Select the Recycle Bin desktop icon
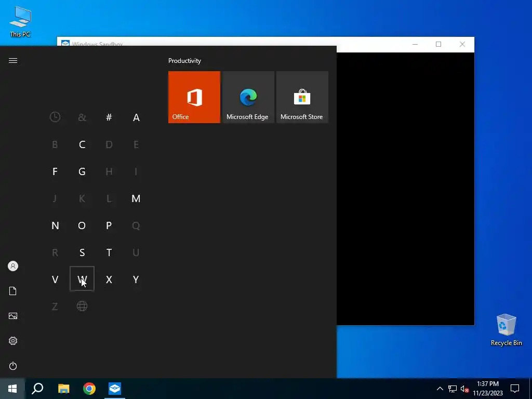 pyautogui.click(x=506, y=330)
